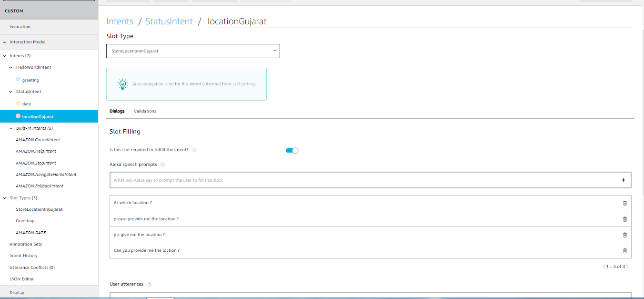Delete the "At which location ?" prompt
This screenshot has height=299, width=644.
pyautogui.click(x=625, y=203)
